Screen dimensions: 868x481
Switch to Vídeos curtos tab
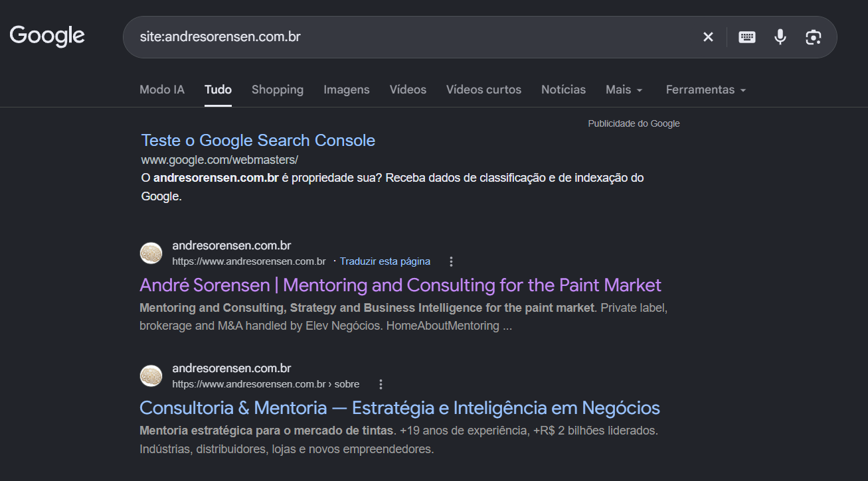point(483,90)
